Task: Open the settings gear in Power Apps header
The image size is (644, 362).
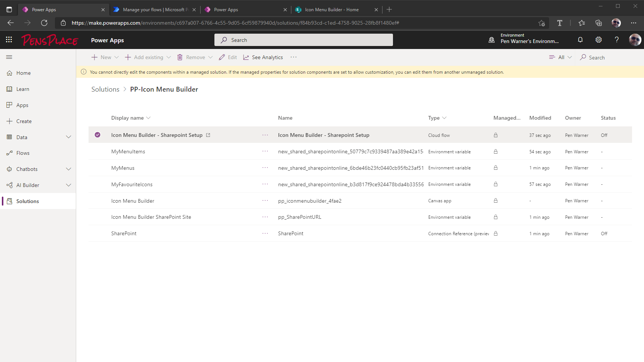Action: [x=598, y=40]
